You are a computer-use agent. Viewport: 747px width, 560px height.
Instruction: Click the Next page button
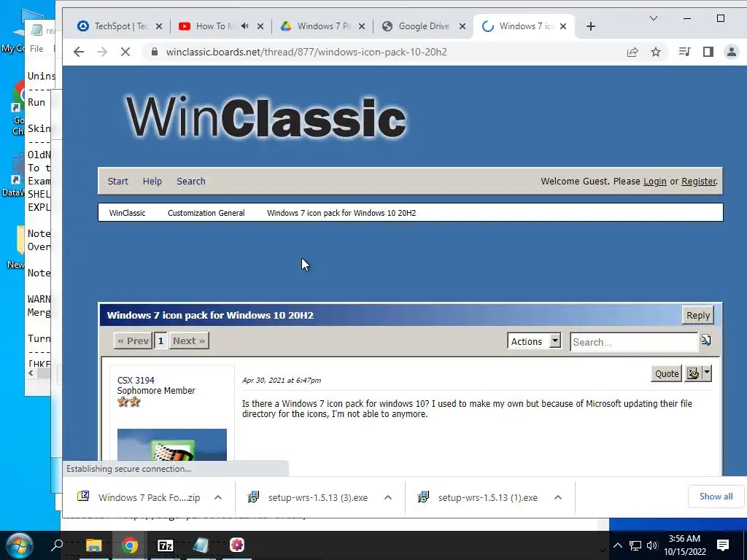189,341
